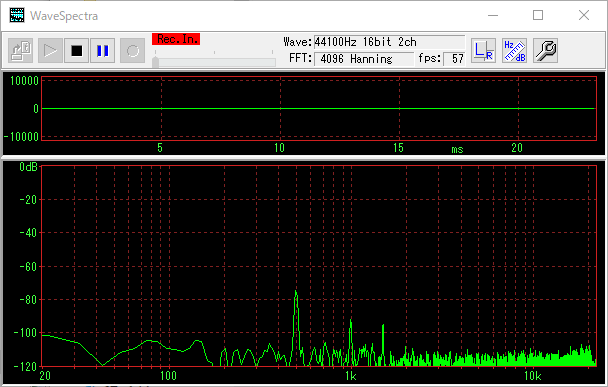Click the -120 label on spectrum axis
This screenshot has height=387, width=608.
[26, 366]
